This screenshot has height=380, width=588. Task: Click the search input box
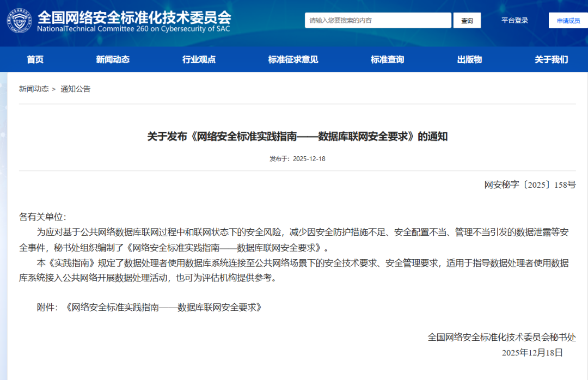[378, 20]
